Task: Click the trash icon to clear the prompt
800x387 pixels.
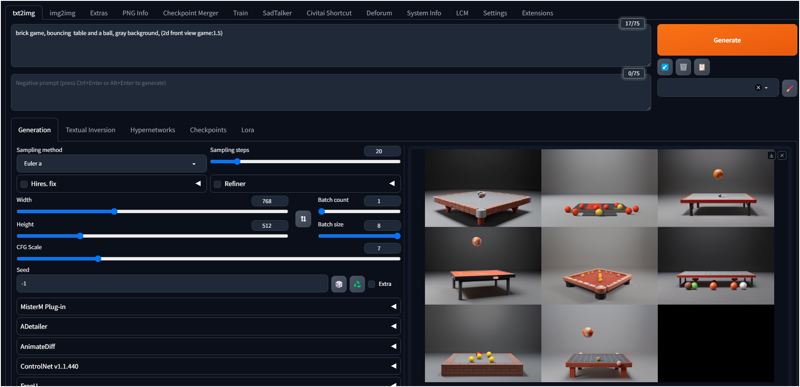Action: point(684,67)
